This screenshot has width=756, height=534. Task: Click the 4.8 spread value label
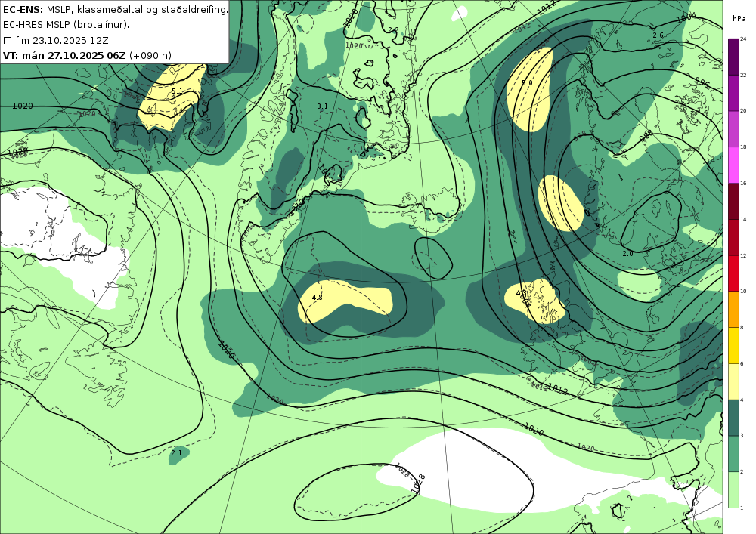point(317,298)
